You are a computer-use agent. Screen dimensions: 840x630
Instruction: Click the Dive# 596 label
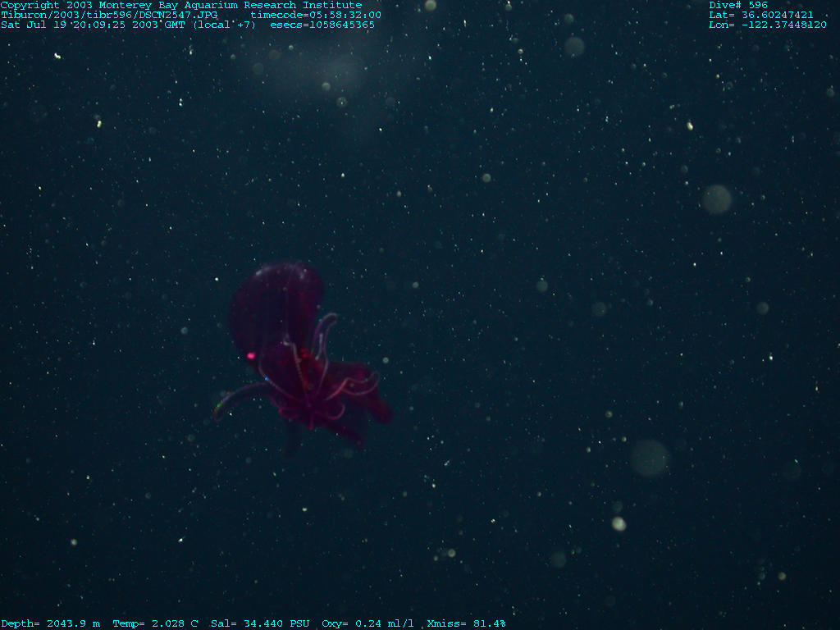click(738, 5)
